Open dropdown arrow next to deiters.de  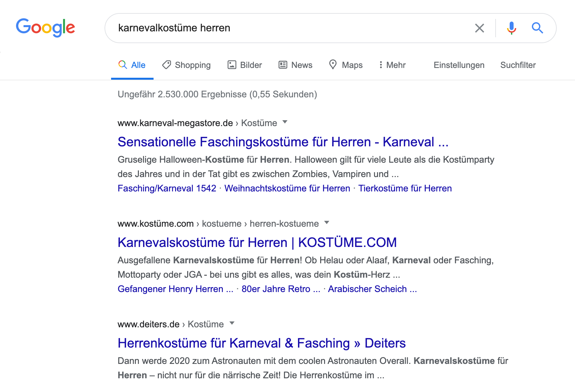click(232, 323)
